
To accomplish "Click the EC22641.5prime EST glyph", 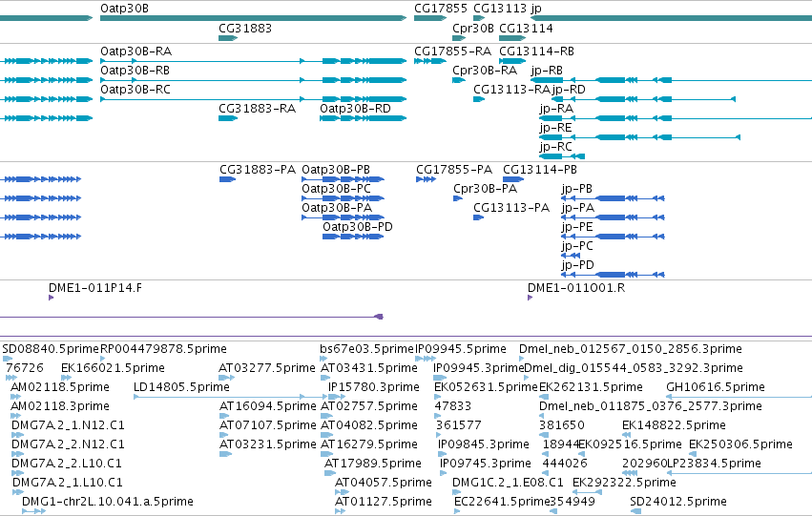I will (457, 511).
